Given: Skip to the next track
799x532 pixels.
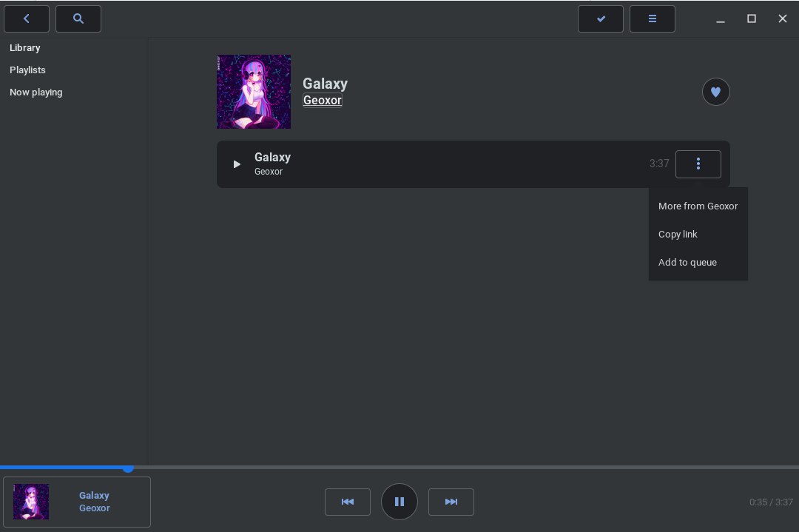Looking at the screenshot, I should click(451, 502).
